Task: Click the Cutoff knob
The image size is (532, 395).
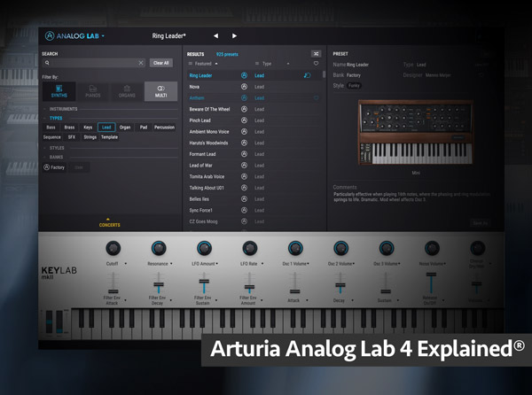Action: coord(113,248)
